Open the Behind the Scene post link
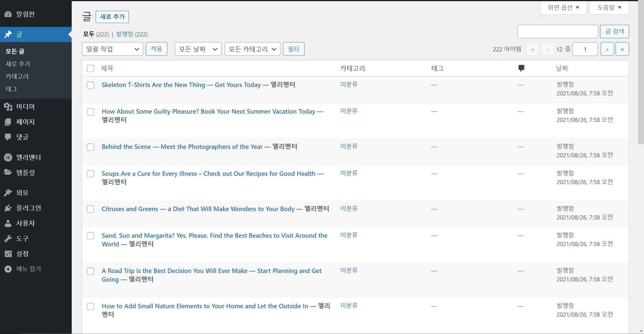Image resolution: width=644 pixels, height=334 pixels. pyautogui.click(x=182, y=147)
